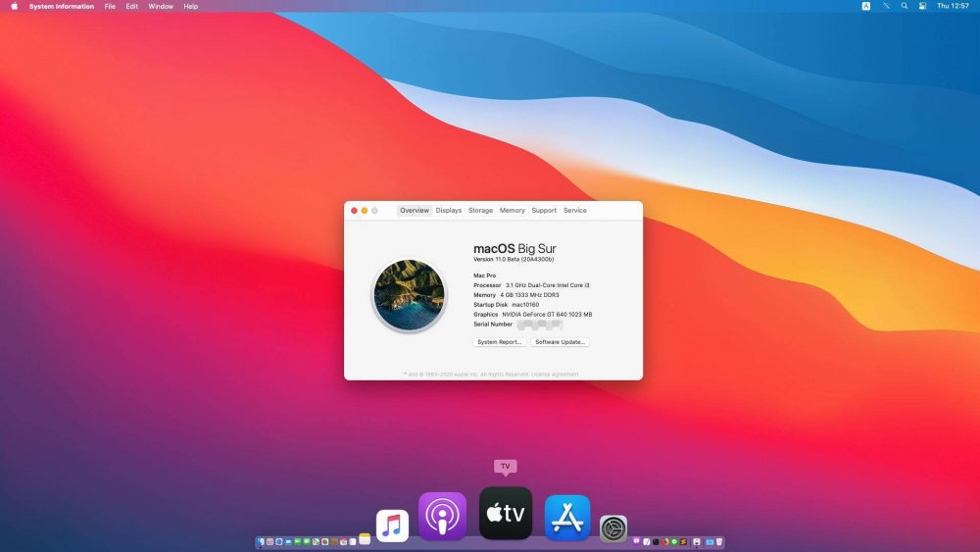Open Photos in the Dock

325,541
